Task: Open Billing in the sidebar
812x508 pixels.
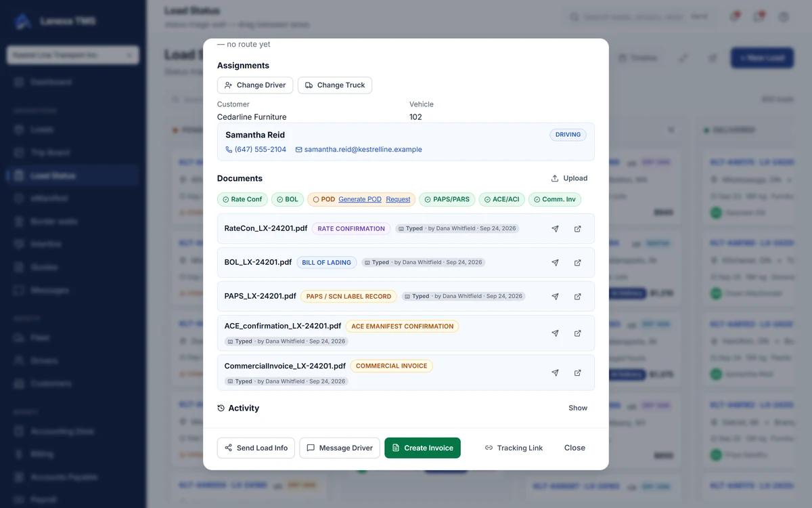Action: pos(73,454)
